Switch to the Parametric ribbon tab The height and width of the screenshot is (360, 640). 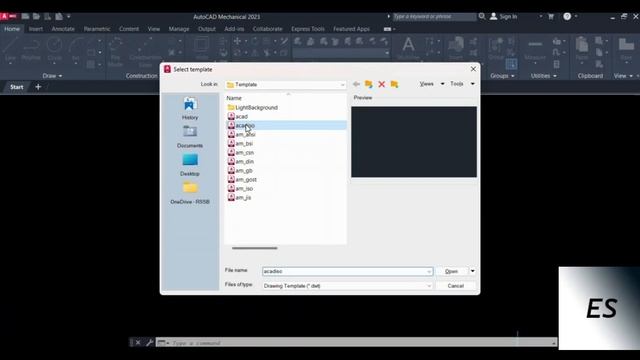click(97, 29)
